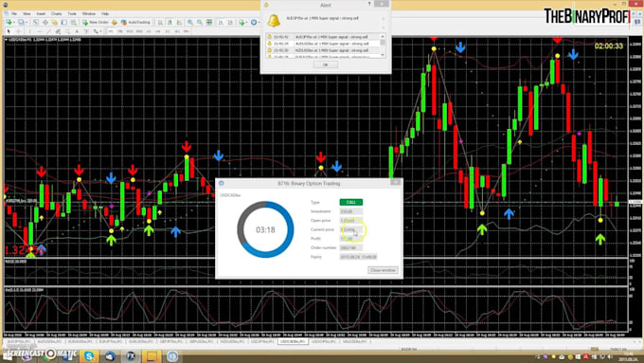Toggle the AutoTrading button
Viewport: 644px width, 363px height.
pyautogui.click(x=136, y=22)
